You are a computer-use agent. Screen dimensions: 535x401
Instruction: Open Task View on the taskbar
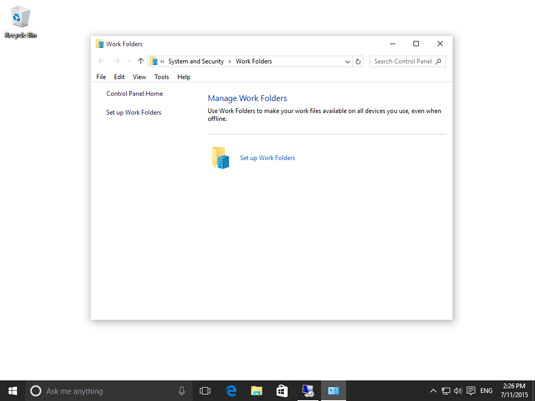(205, 391)
